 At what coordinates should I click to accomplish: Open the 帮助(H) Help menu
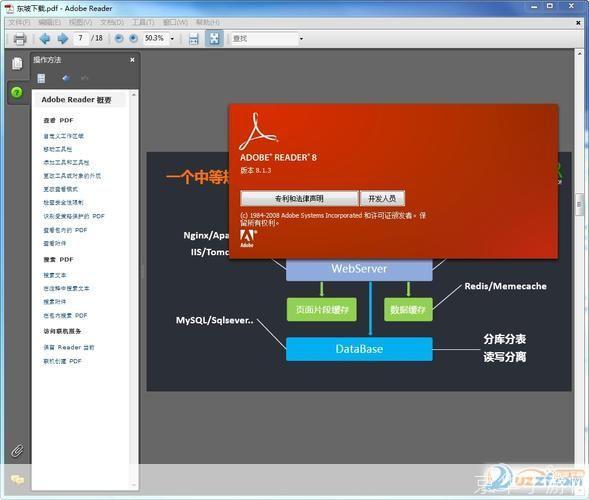tap(207, 23)
